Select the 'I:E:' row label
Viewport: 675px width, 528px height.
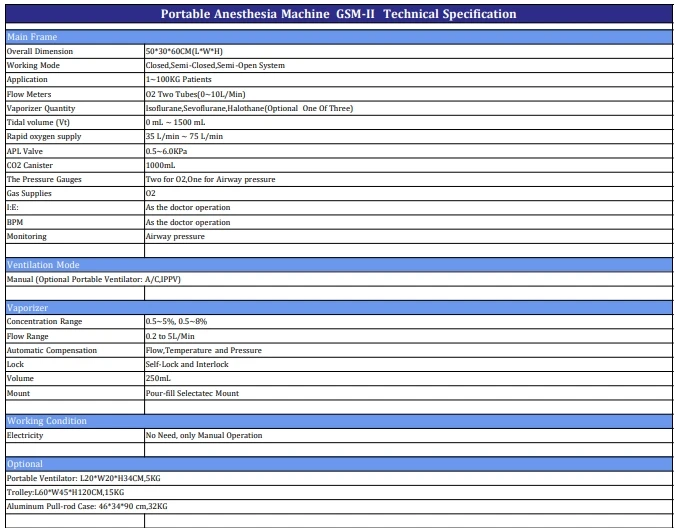coord(12,207)
